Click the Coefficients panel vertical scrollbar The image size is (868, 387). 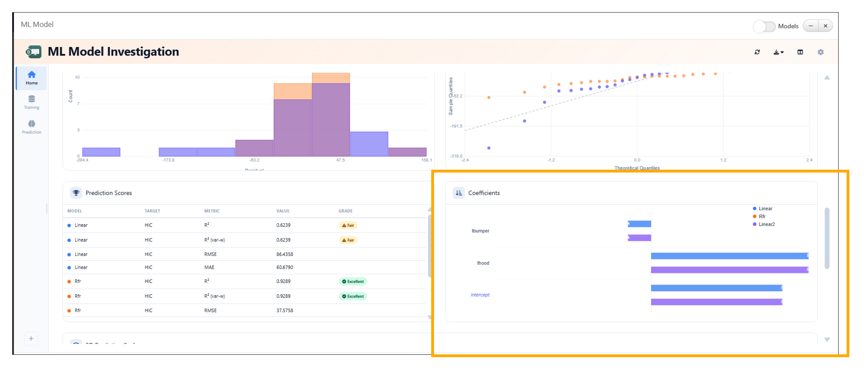(827, 238)
